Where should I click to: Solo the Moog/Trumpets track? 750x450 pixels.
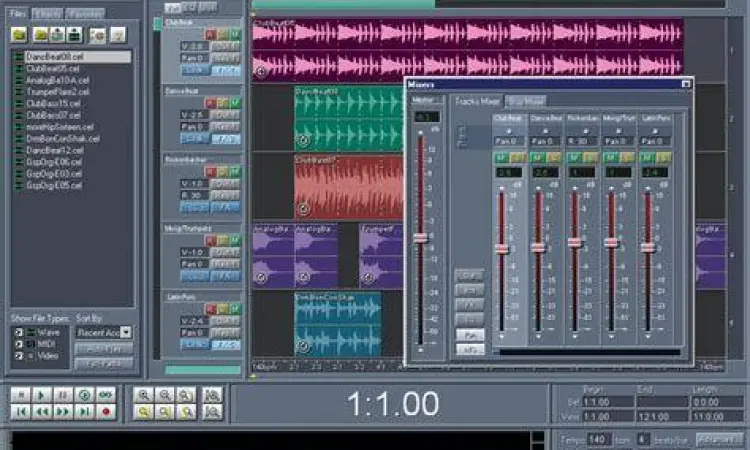(223, 240)
